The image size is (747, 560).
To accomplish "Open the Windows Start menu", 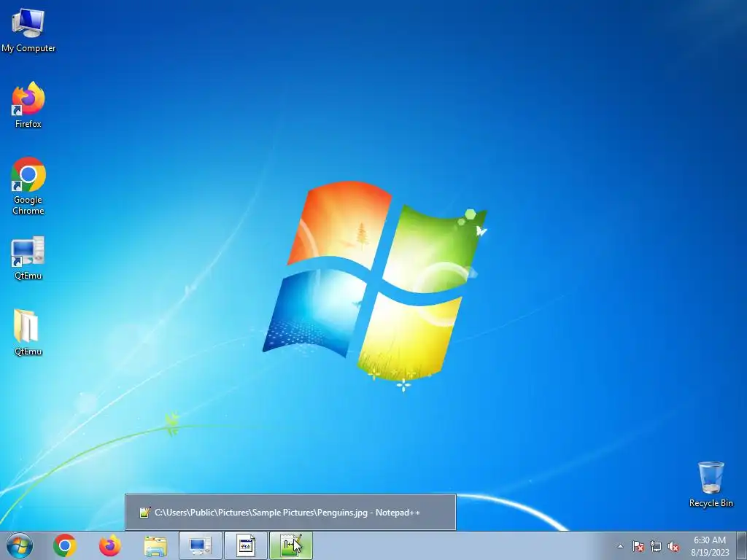I will point(20,545).
